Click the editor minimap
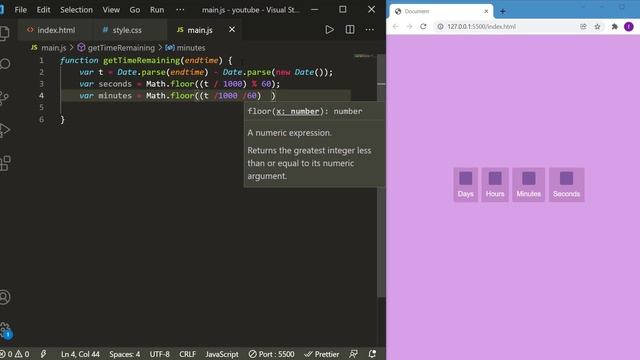This screenshot has height=360, width=640. click(364, 56)
